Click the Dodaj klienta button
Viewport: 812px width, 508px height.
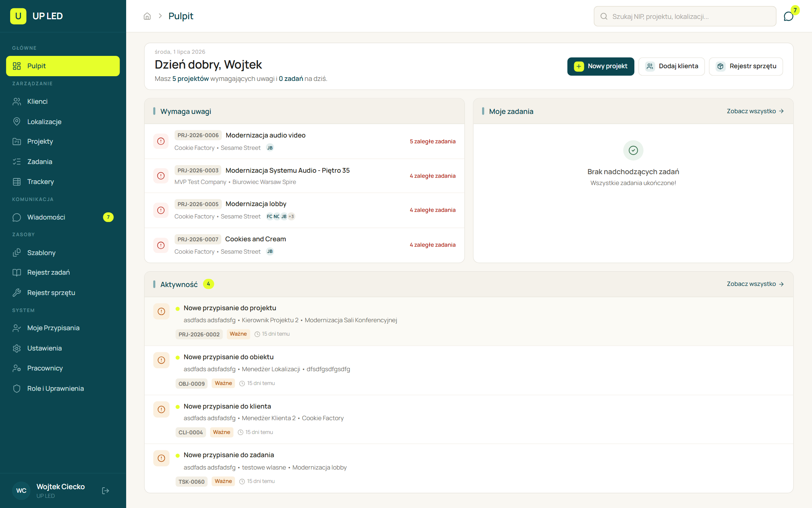coord(672,66)
